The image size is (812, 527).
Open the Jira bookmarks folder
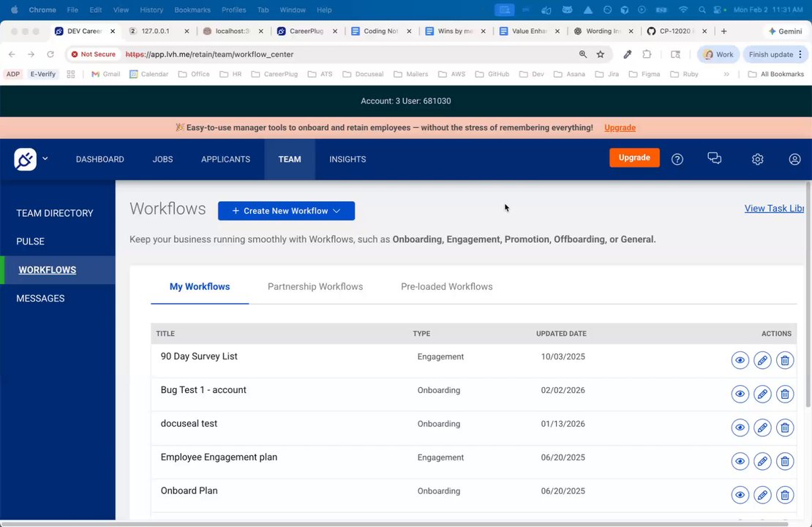click(x=606, y=74)
